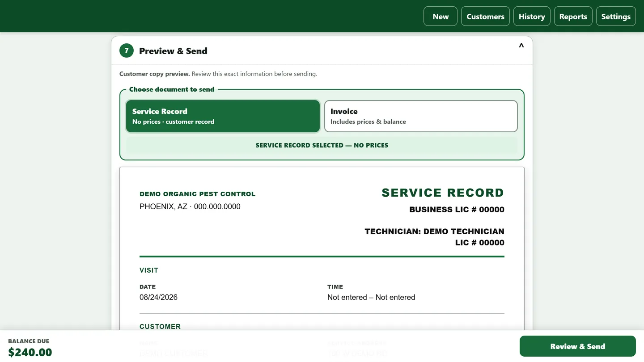Select Service Record document option
This screenshot has width=644, height=362.
tap(223, 116)
